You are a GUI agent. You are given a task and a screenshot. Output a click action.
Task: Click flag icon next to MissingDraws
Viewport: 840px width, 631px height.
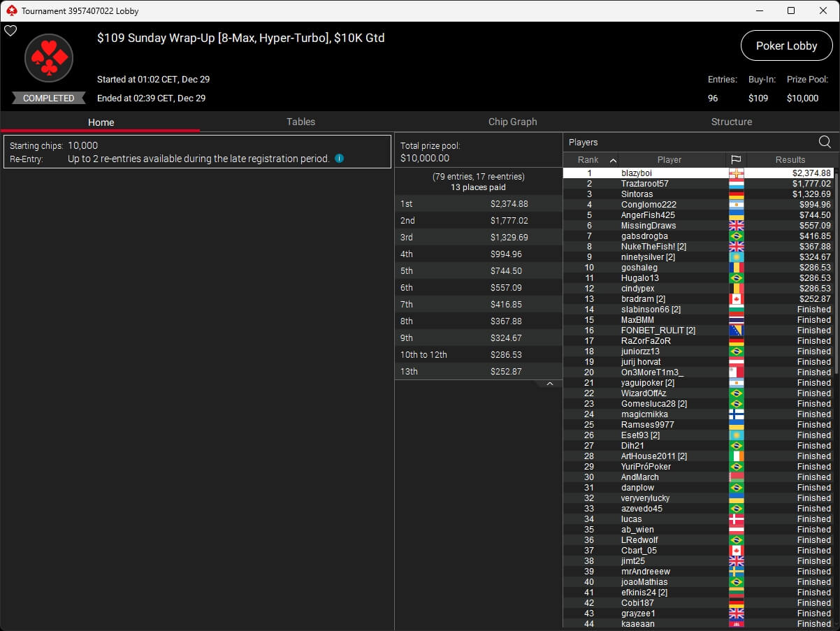pyautogui.click(x=736, y=226)
